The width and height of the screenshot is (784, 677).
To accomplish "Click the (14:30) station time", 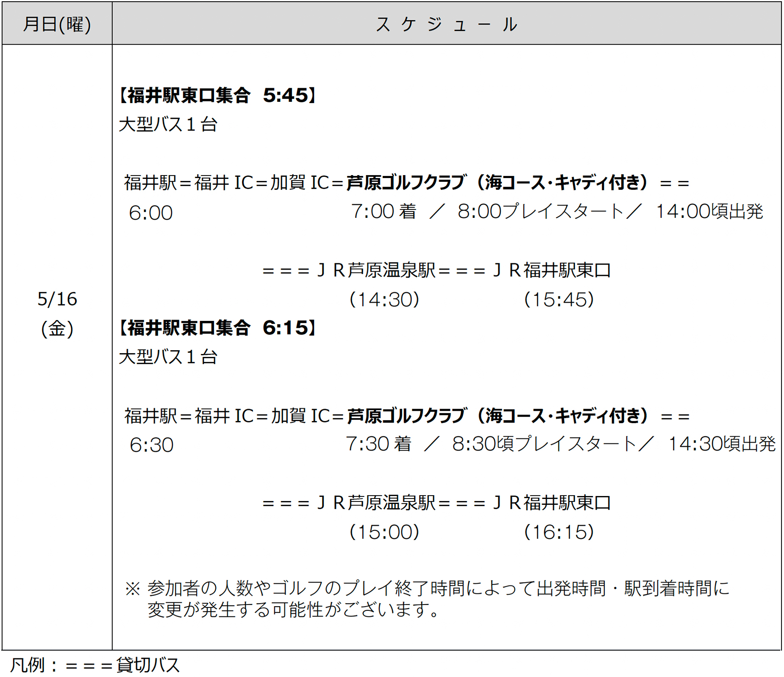I will pos(384,299).
